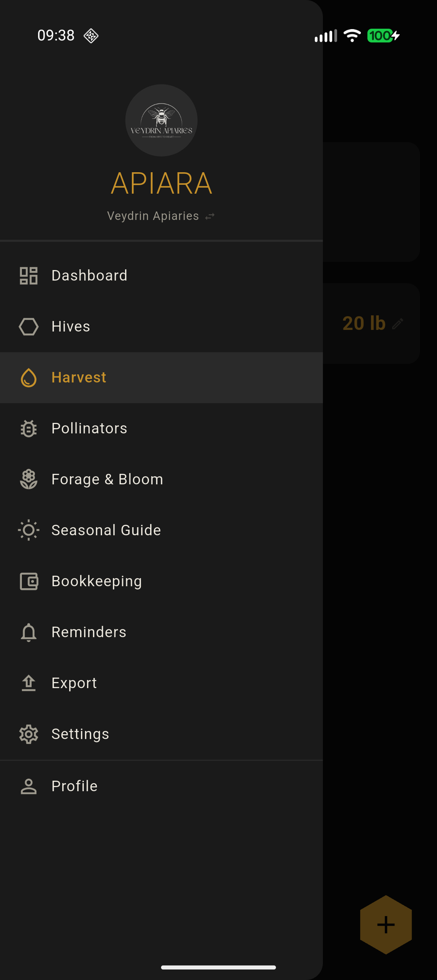
Task: Tap the Seasonal Guide sun icon
Action: point(29,530)
